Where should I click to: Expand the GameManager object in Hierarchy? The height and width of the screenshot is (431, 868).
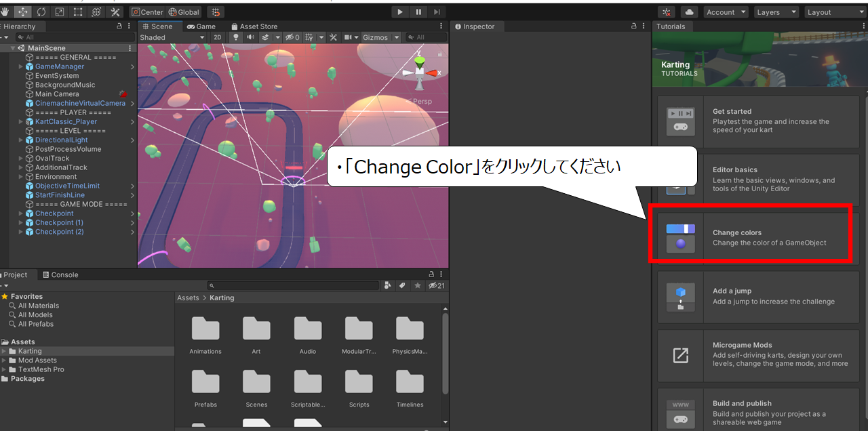tap(20, 66)
